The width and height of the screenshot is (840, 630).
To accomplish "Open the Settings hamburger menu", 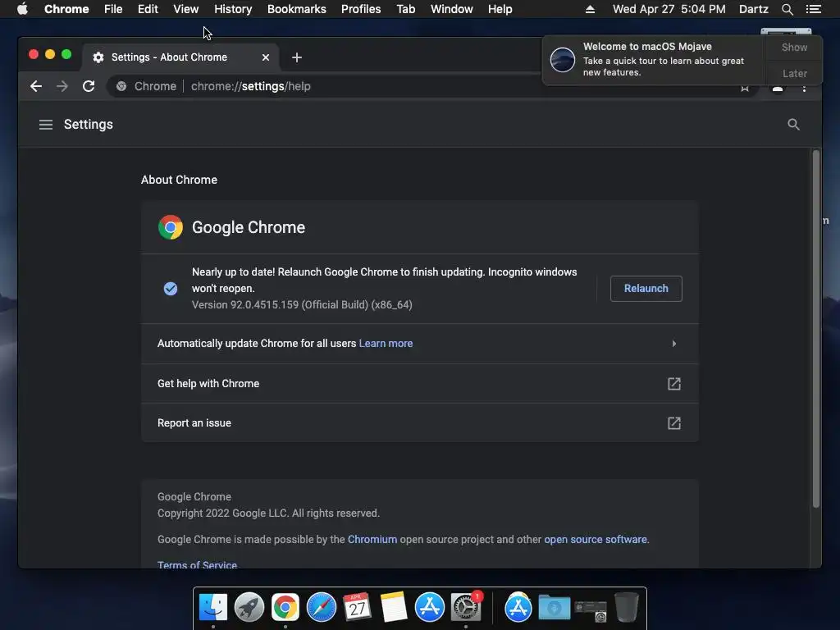I will tap(46, 125).
